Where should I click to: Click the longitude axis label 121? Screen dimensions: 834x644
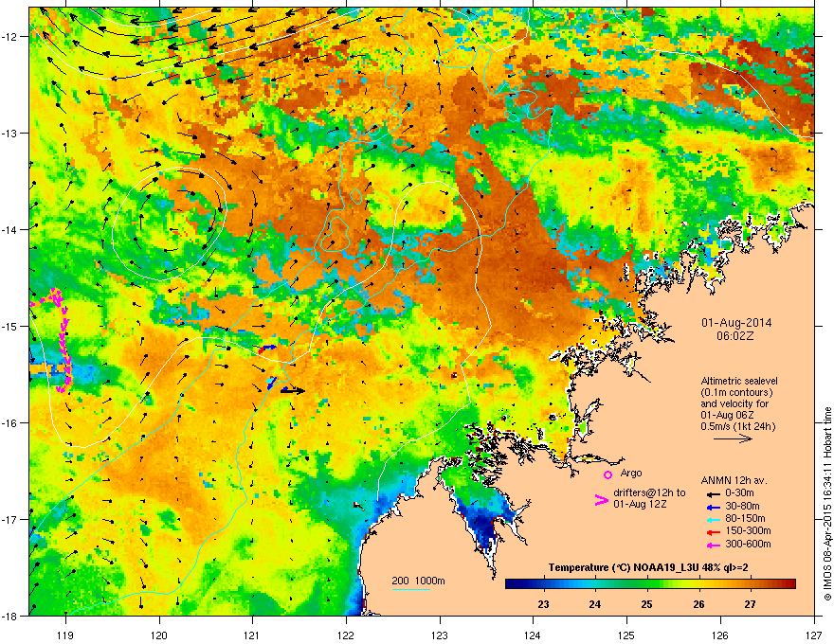click(x=252, y=635)
